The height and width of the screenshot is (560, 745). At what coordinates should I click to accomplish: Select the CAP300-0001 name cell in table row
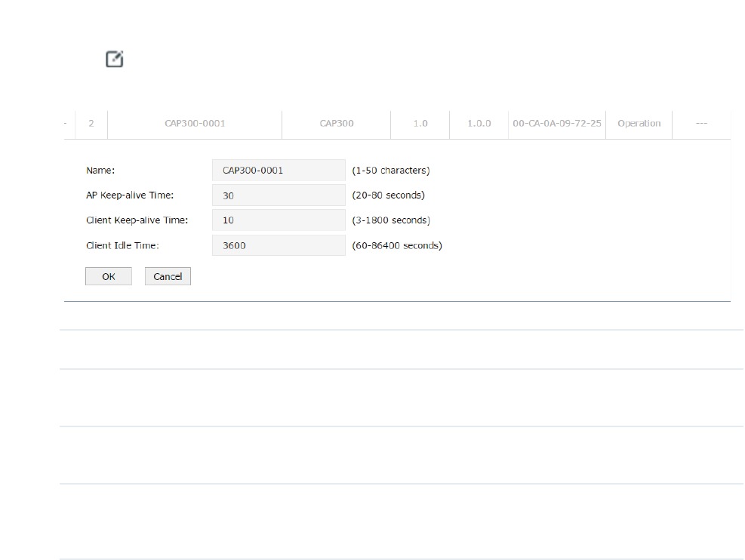(x=195, y=124)
